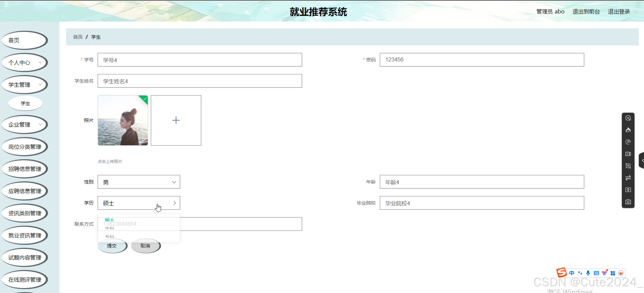Open 试题内容管理 in sidebar
Viewport: 644px width, 293px height.
pos(24,257)
